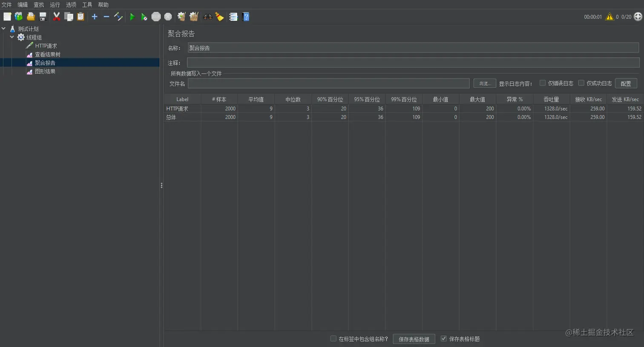The height and width of the screenshot is (347, 644).
Task: Open Search with the binoculars icon
Action: click(208, 17)
